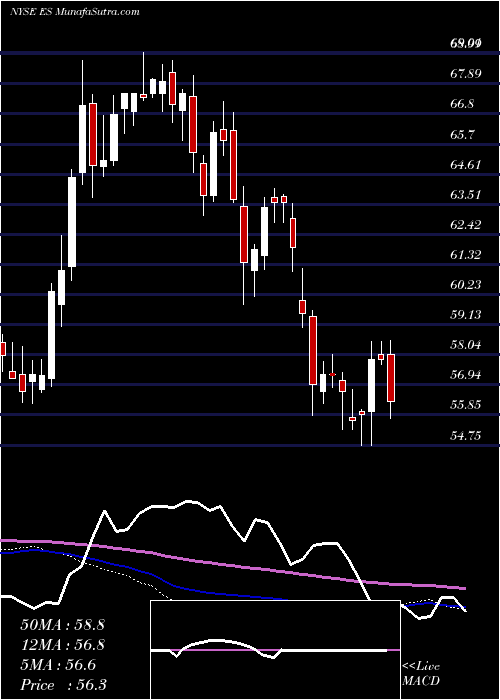Select the 59.13 price axis label
This screenshot has width=500, height=700.
466,315
